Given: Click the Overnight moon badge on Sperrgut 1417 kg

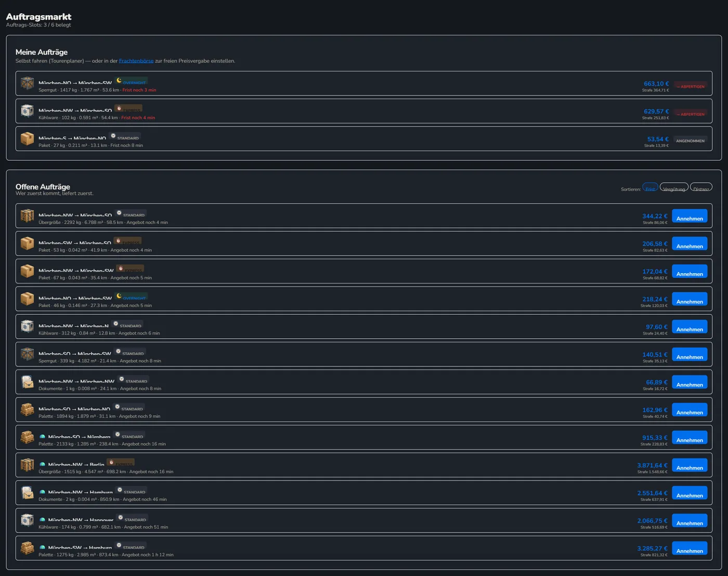Looking at the screenshot, I should pyautogui.click(x=131, y=81).
